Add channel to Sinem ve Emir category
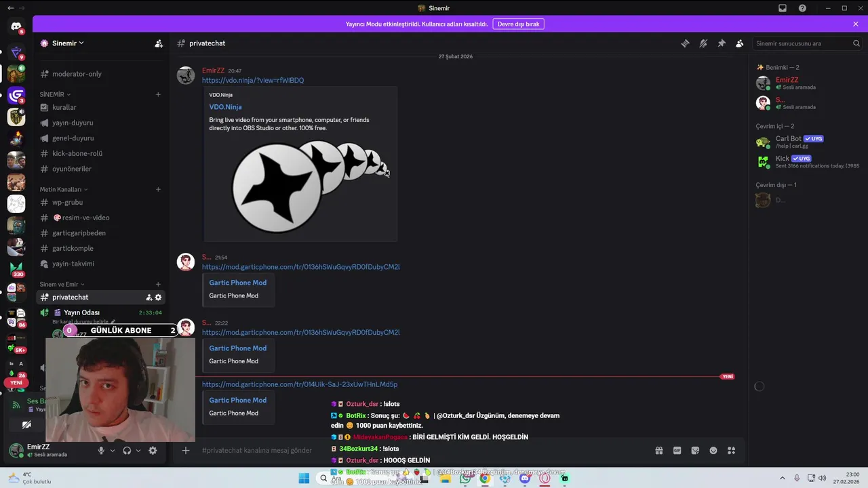 pyautogui.click(x=158, y=284)
